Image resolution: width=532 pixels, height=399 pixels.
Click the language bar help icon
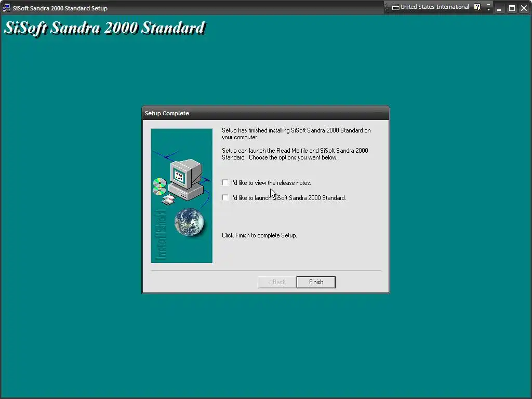(x=477, y=7)
